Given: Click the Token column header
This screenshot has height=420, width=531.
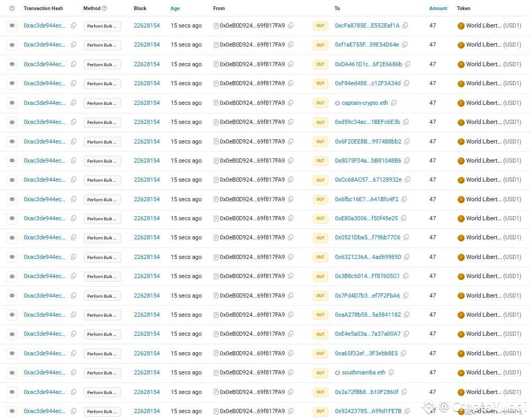Looking at the screenshot, I should 463,8.
